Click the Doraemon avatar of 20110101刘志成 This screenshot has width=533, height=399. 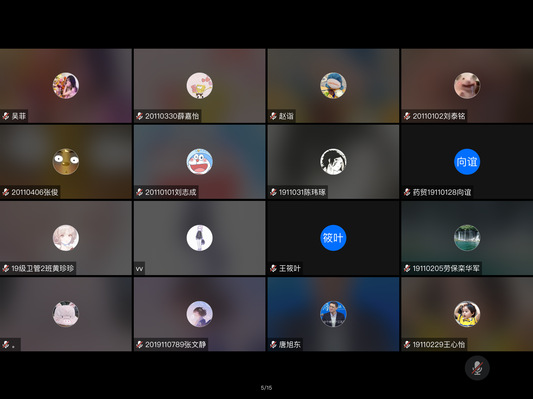click(x=200, y=161)
